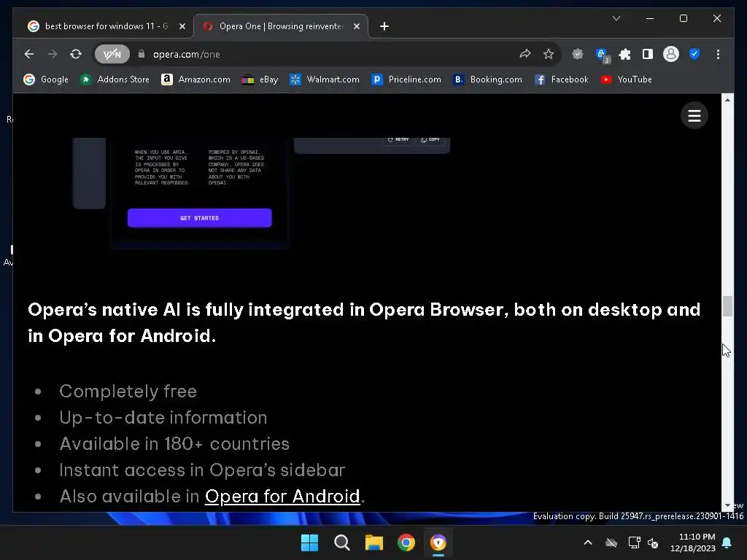Click the 'Up-to-date information' text
This screenshot has width=747, height=560.
(x=163, y=418)
